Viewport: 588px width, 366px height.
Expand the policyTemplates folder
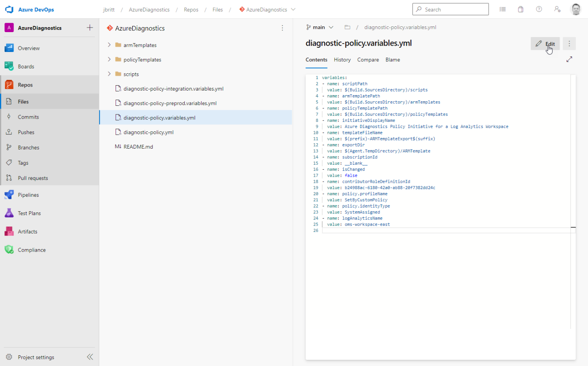[109, 59]
